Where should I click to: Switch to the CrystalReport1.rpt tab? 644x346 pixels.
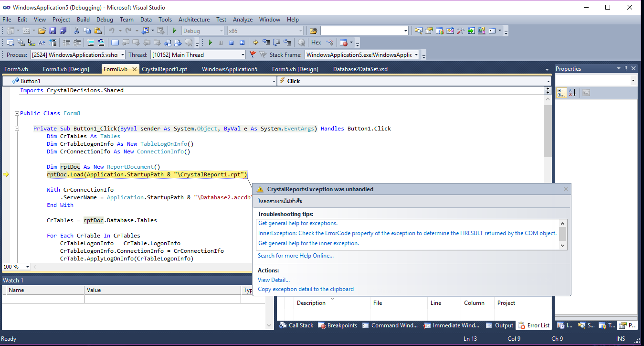point(164,69)
